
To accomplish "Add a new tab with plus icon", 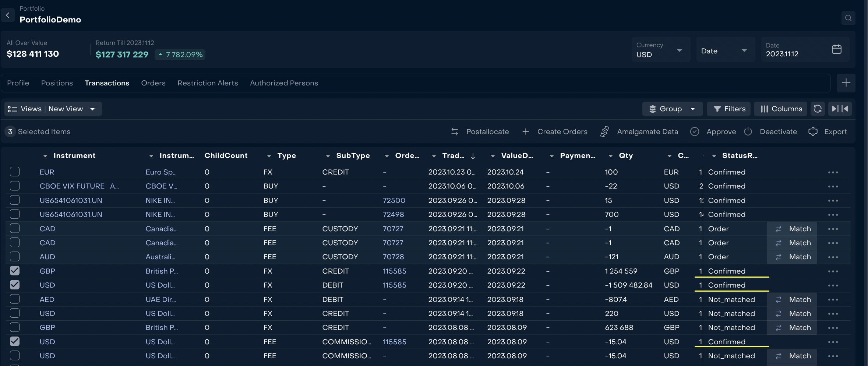I will [x=846, y=83].
